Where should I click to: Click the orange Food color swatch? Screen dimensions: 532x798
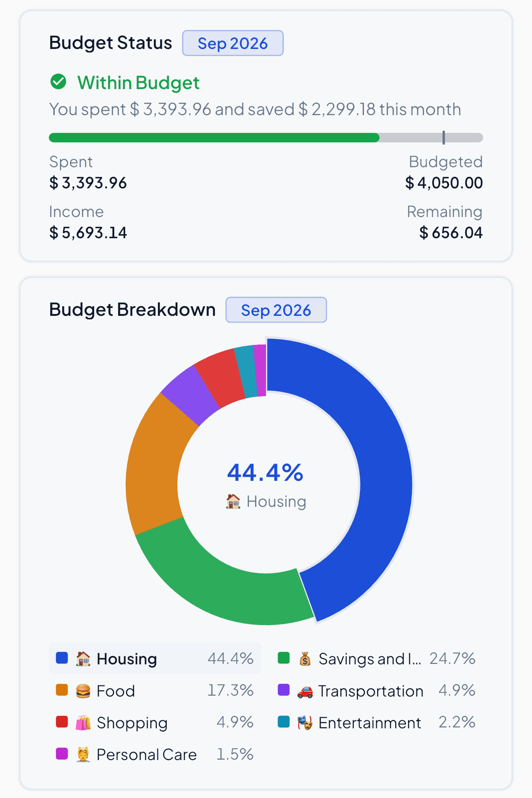[x=62, y=690]
